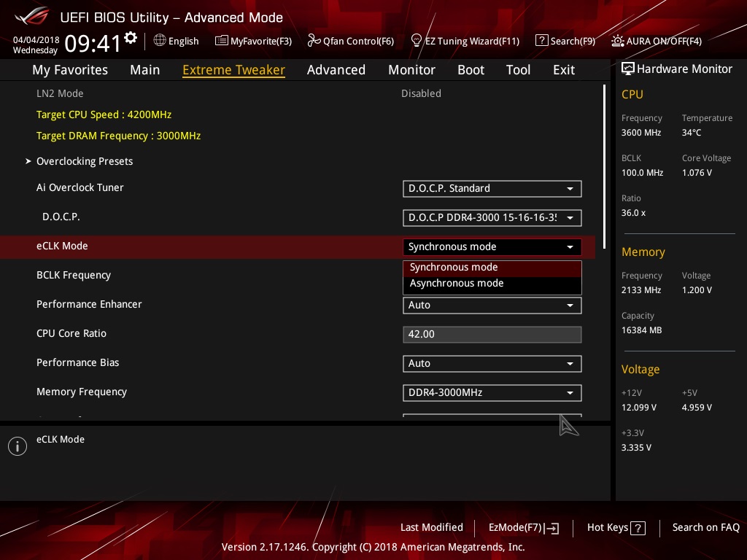Click Search on FAQ
This screenshot has height=560, width=747.
tap(705, 528)
